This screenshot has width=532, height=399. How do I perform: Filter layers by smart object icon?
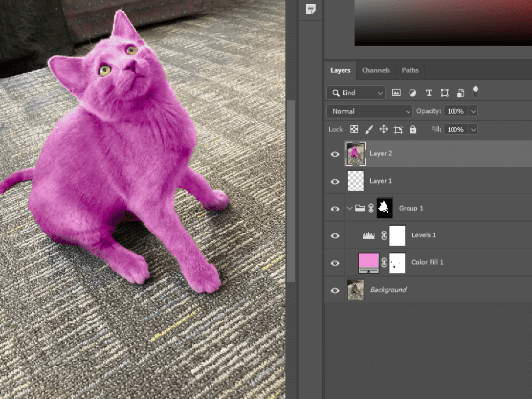click(x=460, y=93)
